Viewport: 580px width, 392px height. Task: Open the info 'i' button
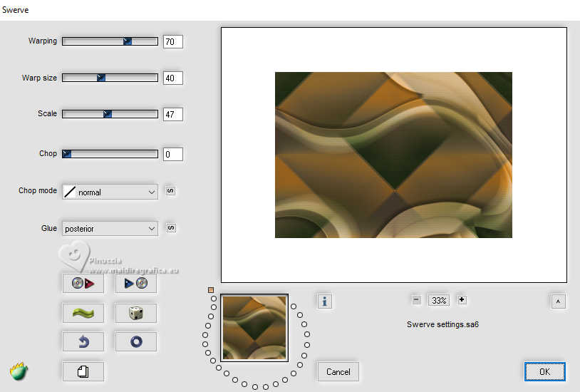tap(324, 301)
